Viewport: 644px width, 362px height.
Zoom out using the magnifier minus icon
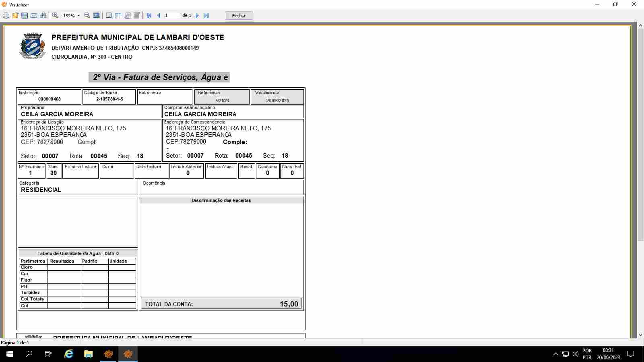click(x=87, y=16)
